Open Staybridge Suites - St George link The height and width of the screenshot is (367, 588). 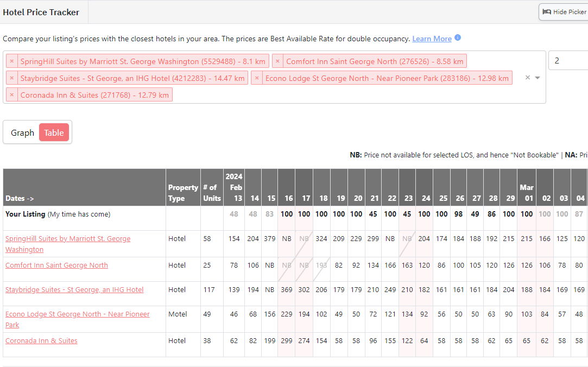(x=74, y=290)
